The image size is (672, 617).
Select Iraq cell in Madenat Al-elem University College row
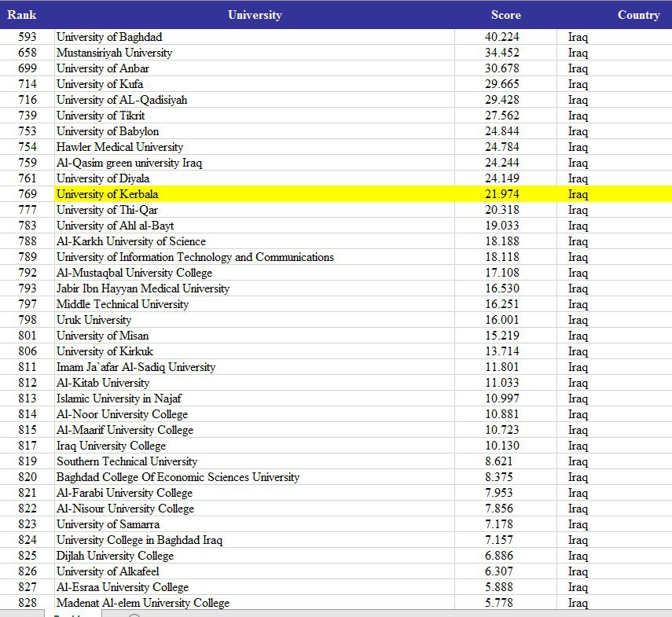pyautogui.click(x=615, y=603)
